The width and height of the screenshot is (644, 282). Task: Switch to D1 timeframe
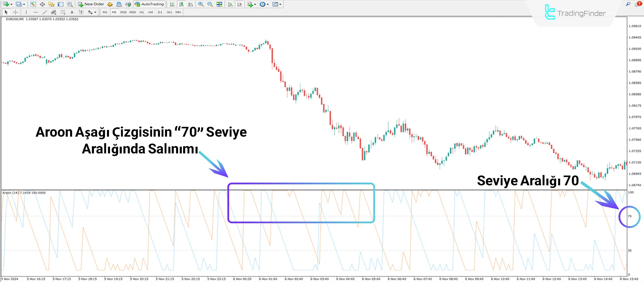pyautogui.click(x=160, y=12)
